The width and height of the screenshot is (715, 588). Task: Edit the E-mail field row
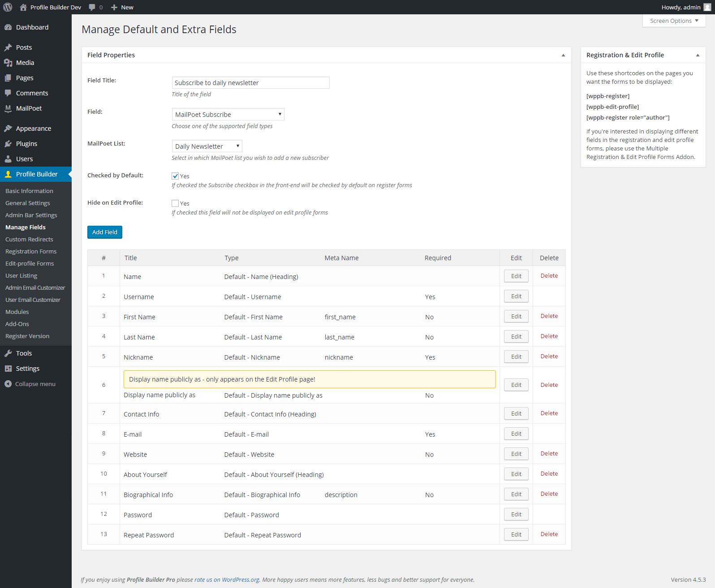pyautogui.click(x=516, y=433)
